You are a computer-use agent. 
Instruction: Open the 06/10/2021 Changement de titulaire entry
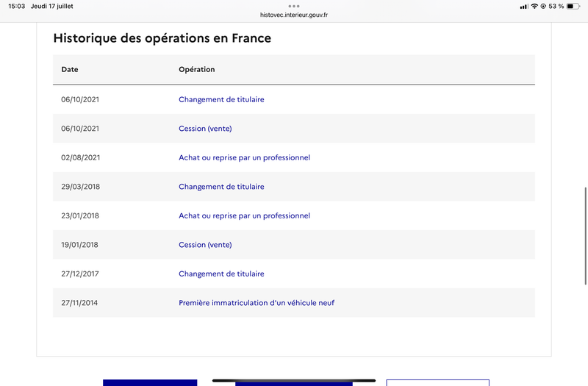221,99
